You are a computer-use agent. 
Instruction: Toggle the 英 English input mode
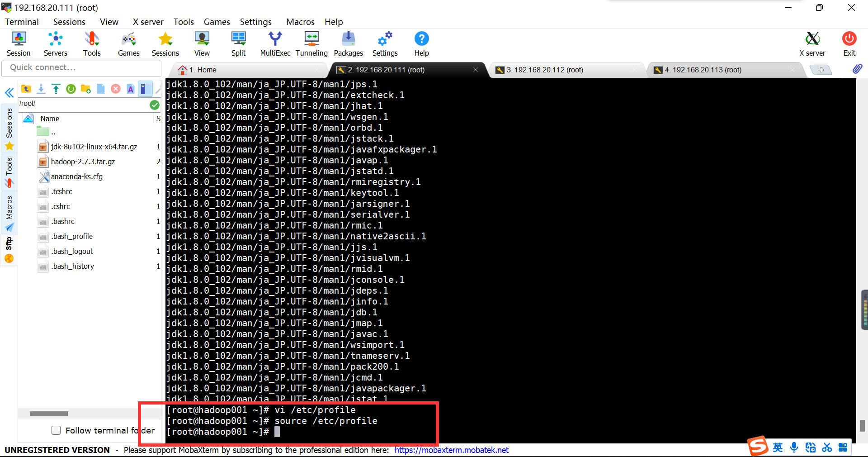[778, 447]
